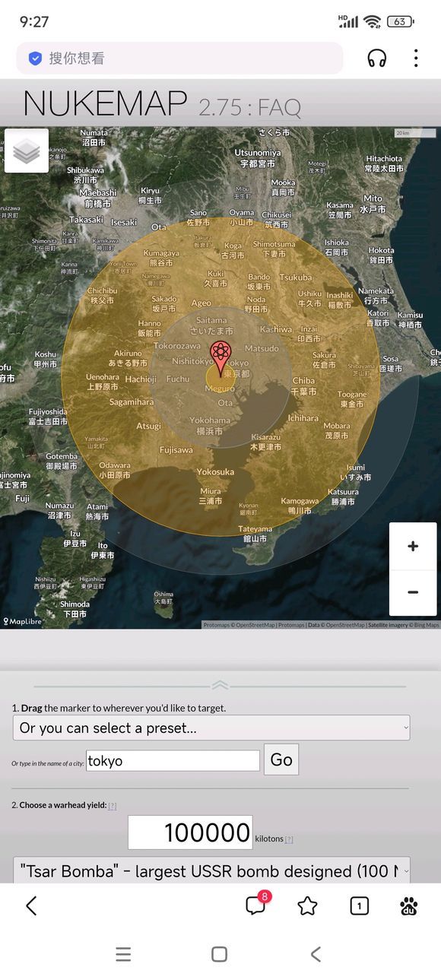The image size is (441, 980).
Task: Click the Go button
Action: (x=281, y=760)
